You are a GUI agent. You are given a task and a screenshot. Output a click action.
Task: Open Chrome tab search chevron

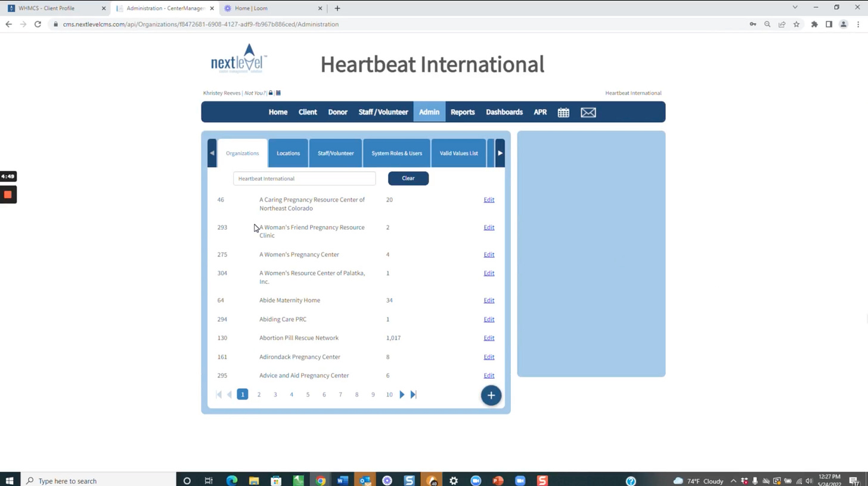click(795, 8)
